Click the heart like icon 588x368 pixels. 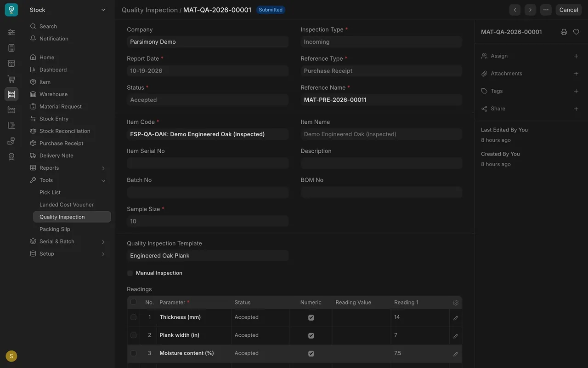[576, 32]
